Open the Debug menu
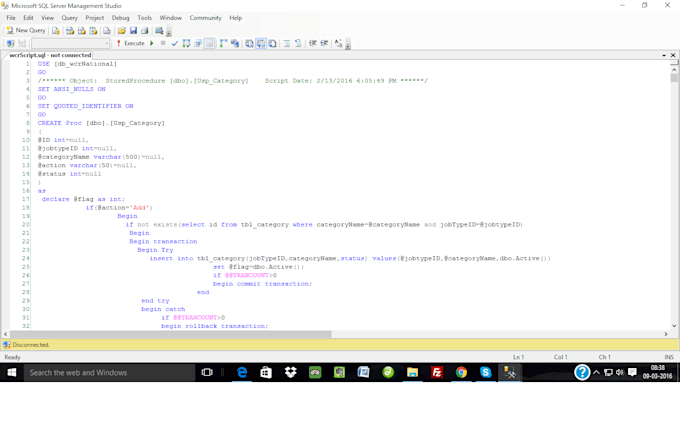This screenshot has height=423, width=680. pos(121,18)
